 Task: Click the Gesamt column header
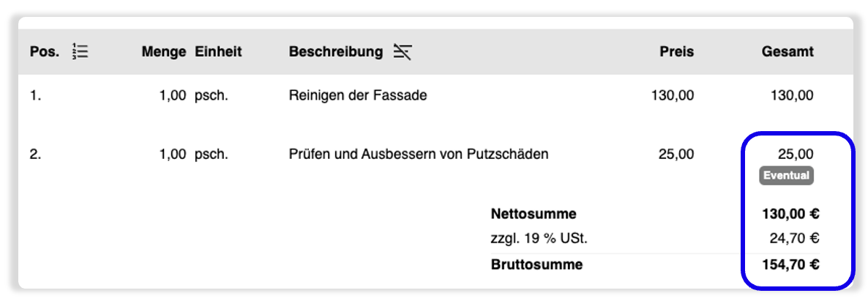point(787,52)
